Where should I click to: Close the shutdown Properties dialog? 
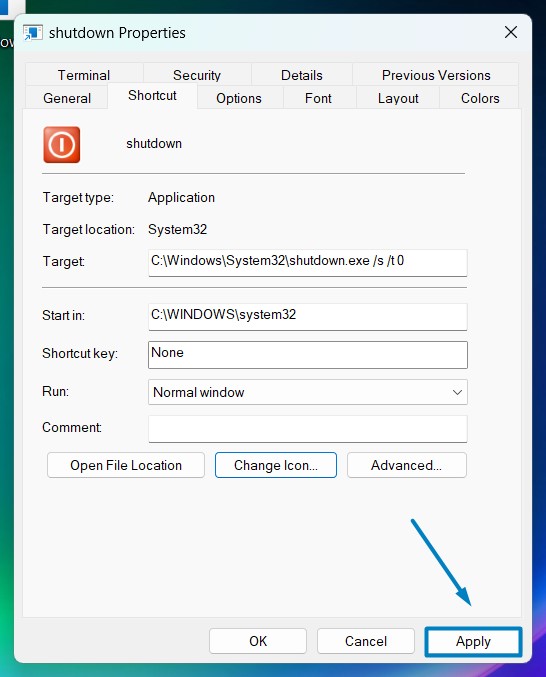pos(511,32)
